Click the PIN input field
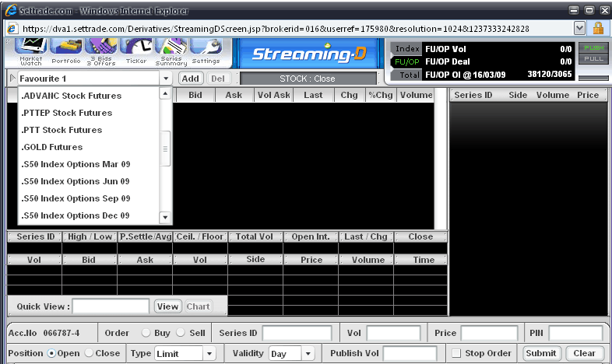Viewport: 612px width, 364px height. click(575, 333)
